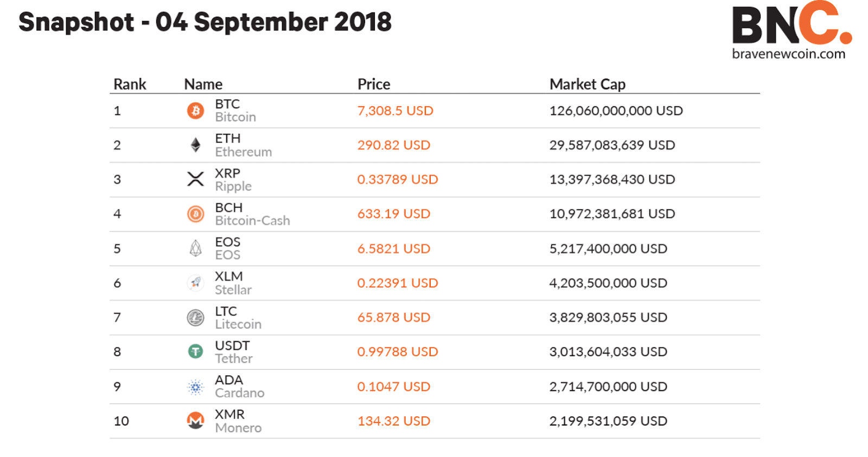This screenshot has height=457, width=868.
Task: Click the Bitcoin-Cash coin icon
Action: [195, 214]
